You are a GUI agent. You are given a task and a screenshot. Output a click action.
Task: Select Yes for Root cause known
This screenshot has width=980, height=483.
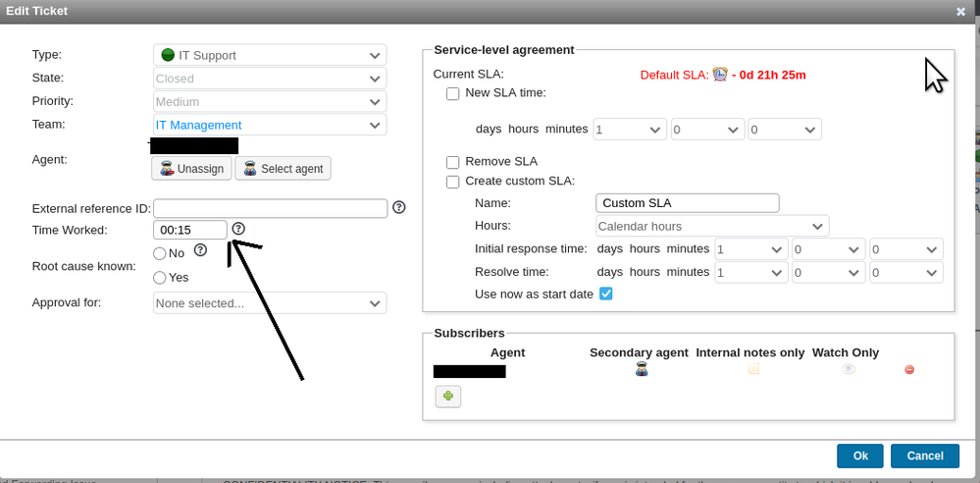click(160, 278)
